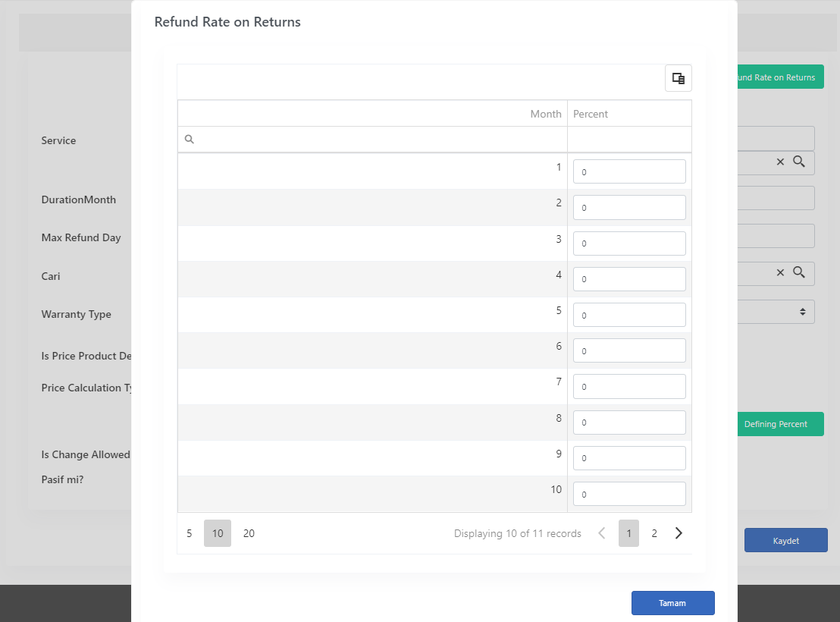This screenshot has height=622, width=840.
Task: Click the Month filter search icon
Action: click(189, 140)
